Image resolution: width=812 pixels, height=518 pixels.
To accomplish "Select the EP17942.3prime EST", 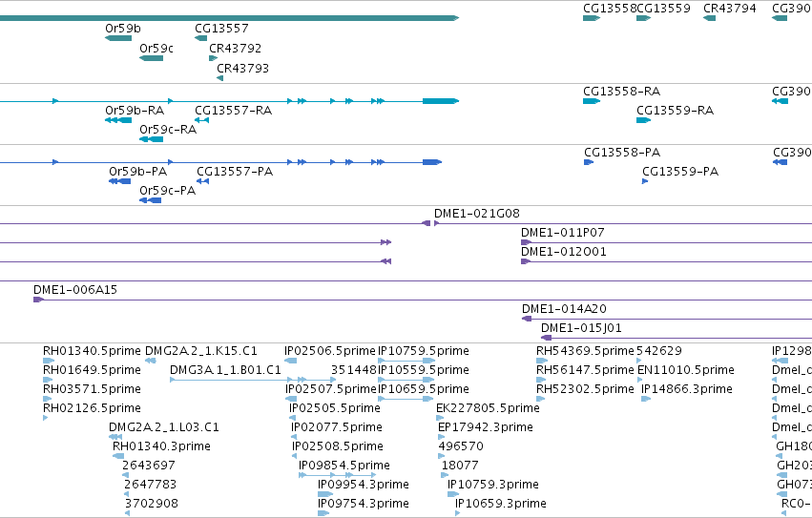I will 441,437.
